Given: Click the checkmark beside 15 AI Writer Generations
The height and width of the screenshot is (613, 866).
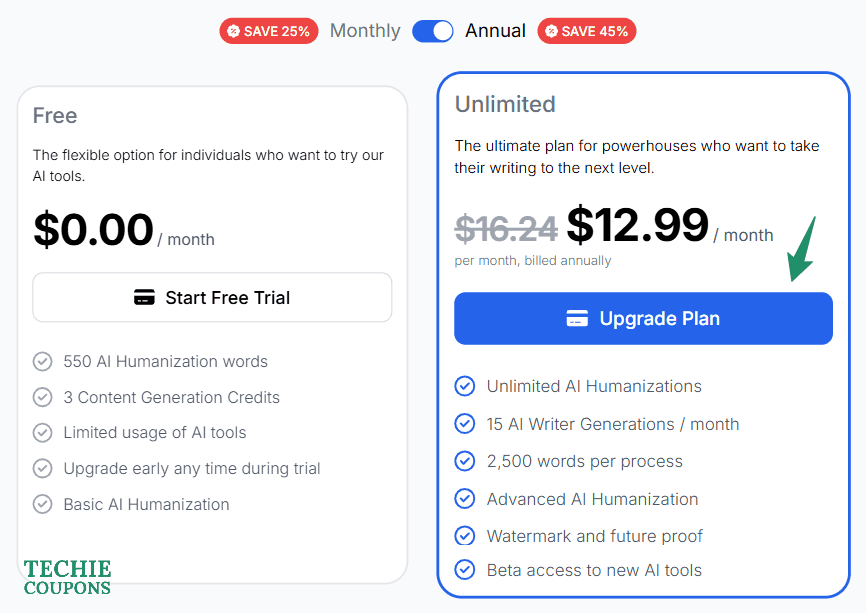Looking at the screenshot, I should click(x=465, y=424).
